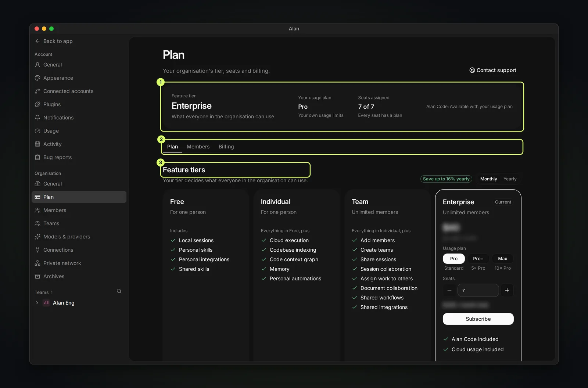588x388 pixels.
Task: Increase seats with the plus button
Action: pos(507,290)
